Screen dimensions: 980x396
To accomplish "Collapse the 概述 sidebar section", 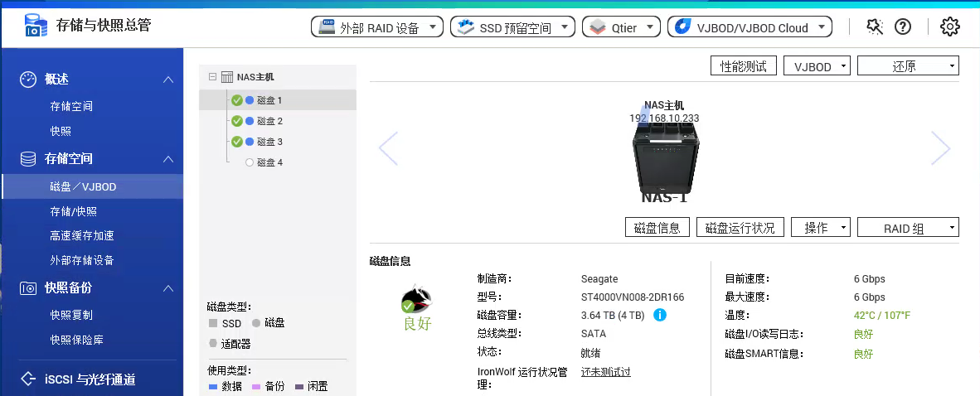I will click(x=168, y=80).
